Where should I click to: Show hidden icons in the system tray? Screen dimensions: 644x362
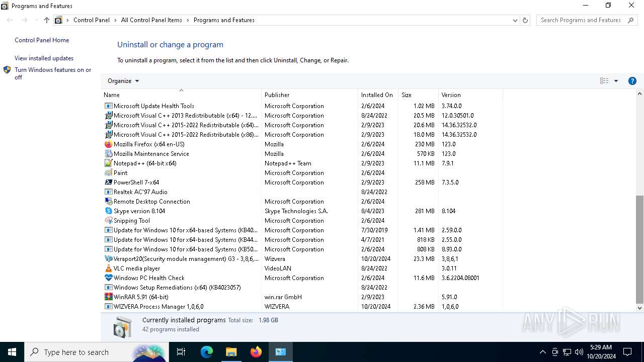click(542, 352)
